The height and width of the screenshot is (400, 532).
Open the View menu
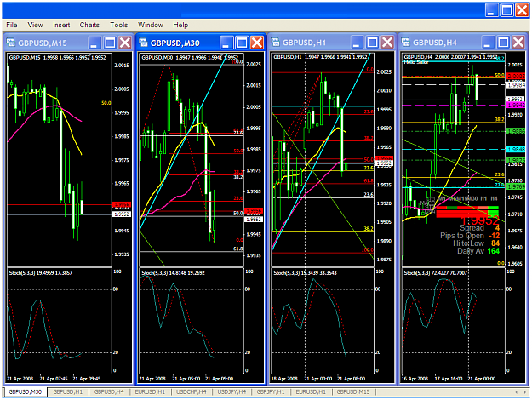(x=35, y=25)
